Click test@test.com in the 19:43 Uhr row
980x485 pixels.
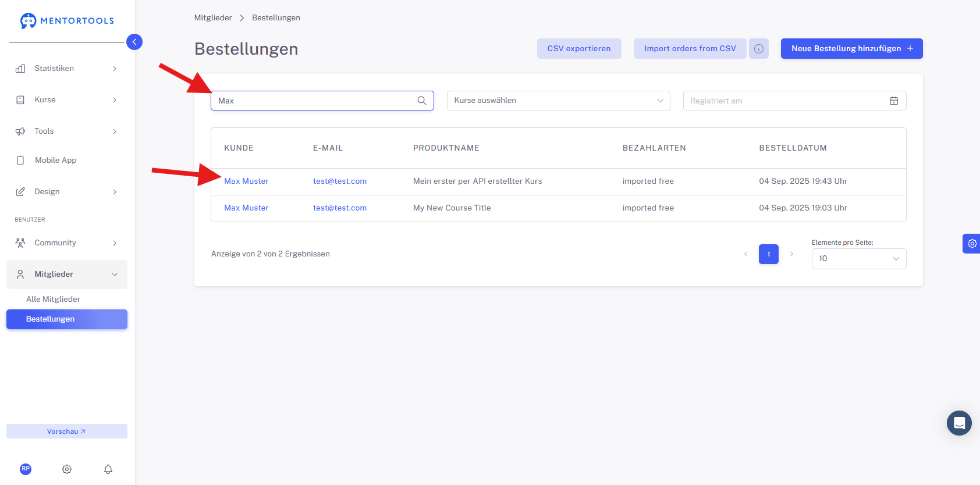pyautogui.click(x=340, y=181)
